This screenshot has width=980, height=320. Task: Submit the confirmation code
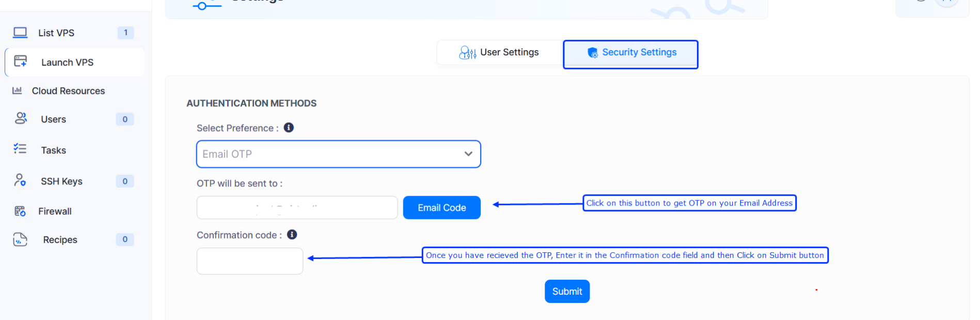tap(567, 292)
